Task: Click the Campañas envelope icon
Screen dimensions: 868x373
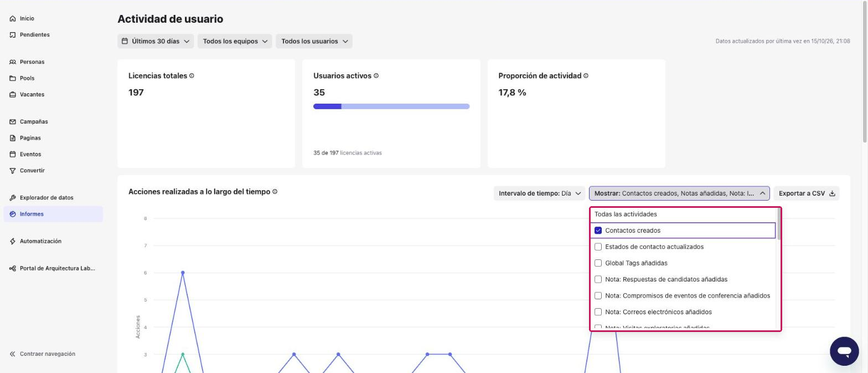Action: 13,122
